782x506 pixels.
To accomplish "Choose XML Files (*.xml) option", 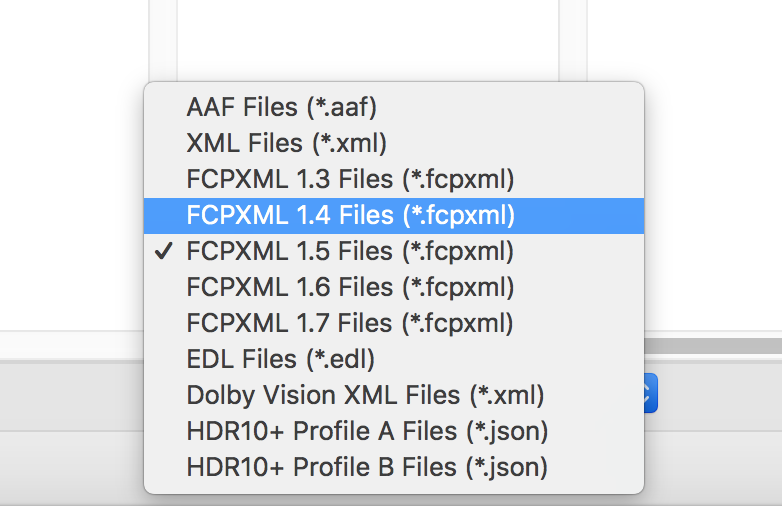I will (394, 143).
